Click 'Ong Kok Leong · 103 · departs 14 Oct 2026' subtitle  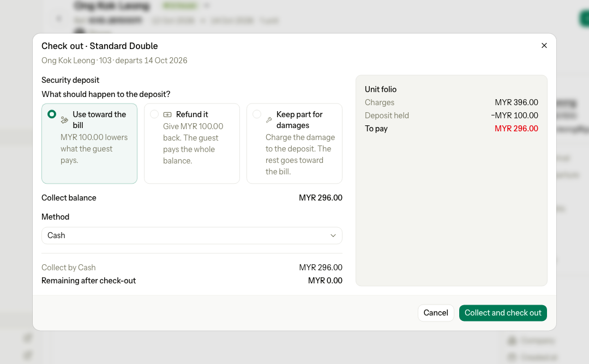click(114, 60)
